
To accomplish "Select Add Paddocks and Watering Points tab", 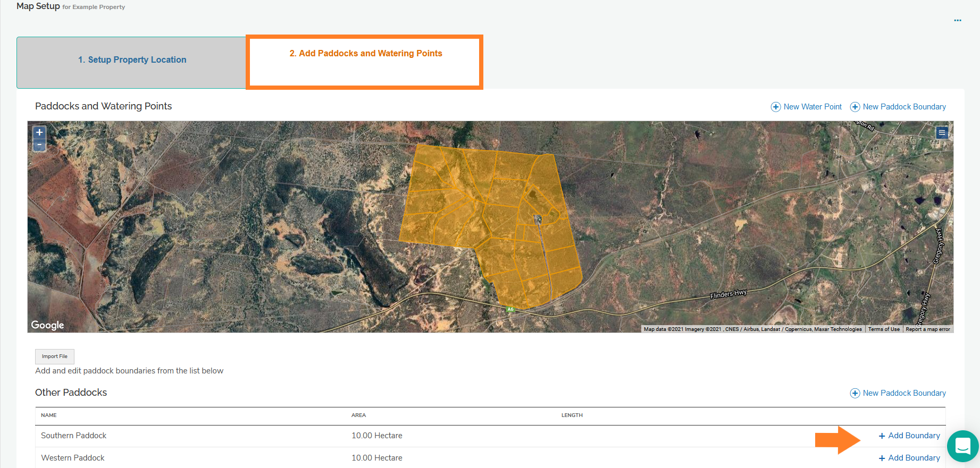I will click(x=365, y=54).
